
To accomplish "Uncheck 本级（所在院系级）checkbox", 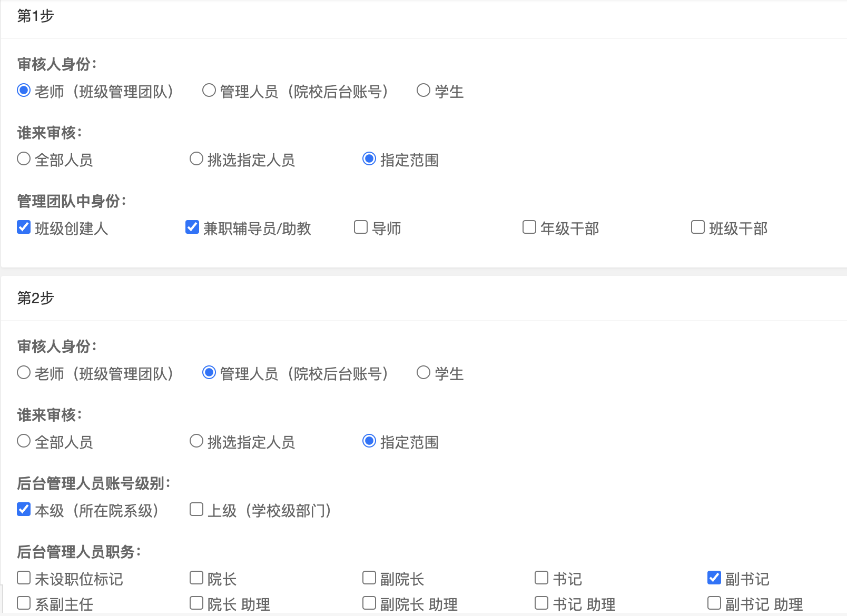I will (24, 510).
